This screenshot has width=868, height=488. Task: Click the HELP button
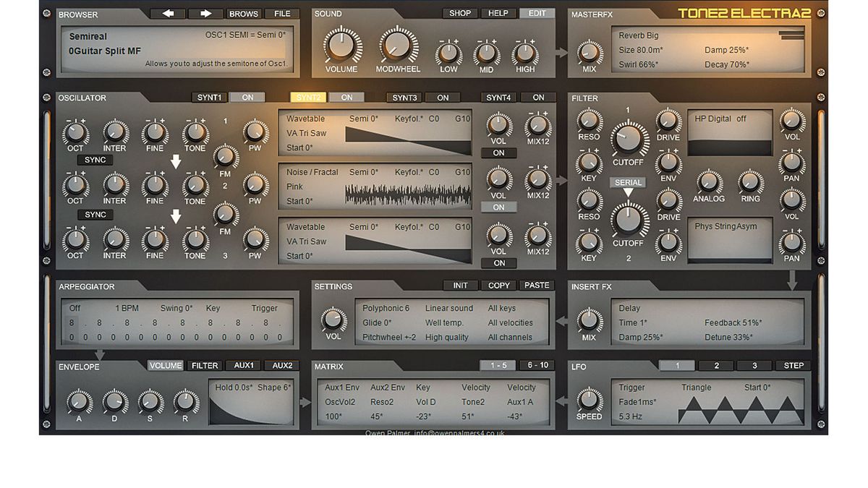498,13
